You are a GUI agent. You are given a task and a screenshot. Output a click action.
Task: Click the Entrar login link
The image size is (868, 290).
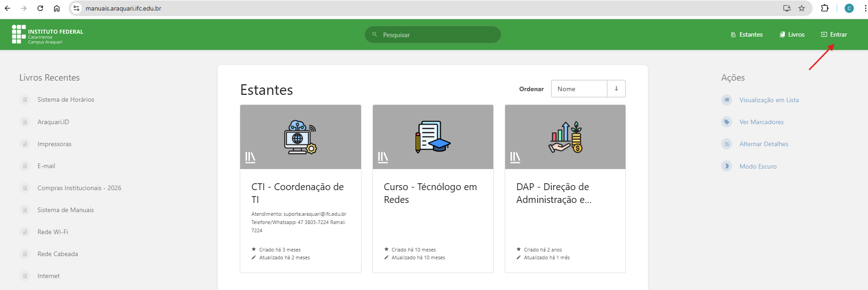[x=834, y=35]
